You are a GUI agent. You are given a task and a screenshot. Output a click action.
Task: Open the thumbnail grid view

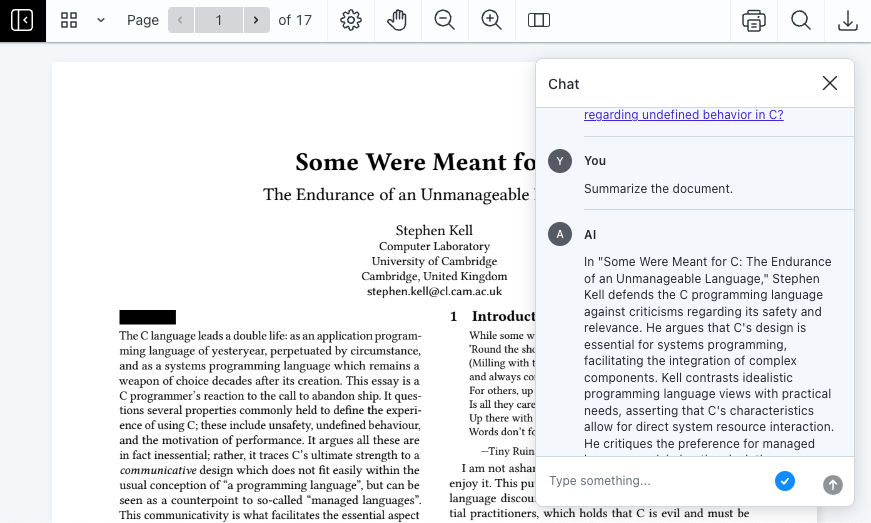coord(69,20)
